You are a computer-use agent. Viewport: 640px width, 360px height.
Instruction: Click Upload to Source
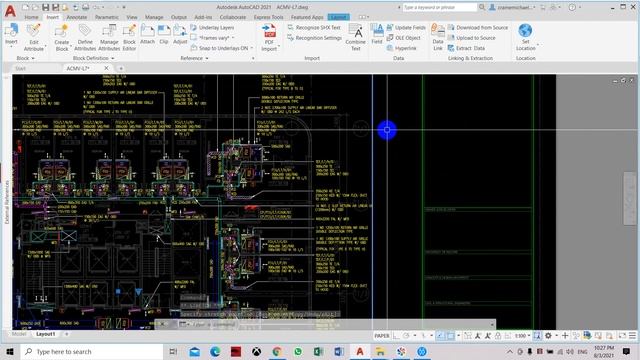tap(471, 38)
